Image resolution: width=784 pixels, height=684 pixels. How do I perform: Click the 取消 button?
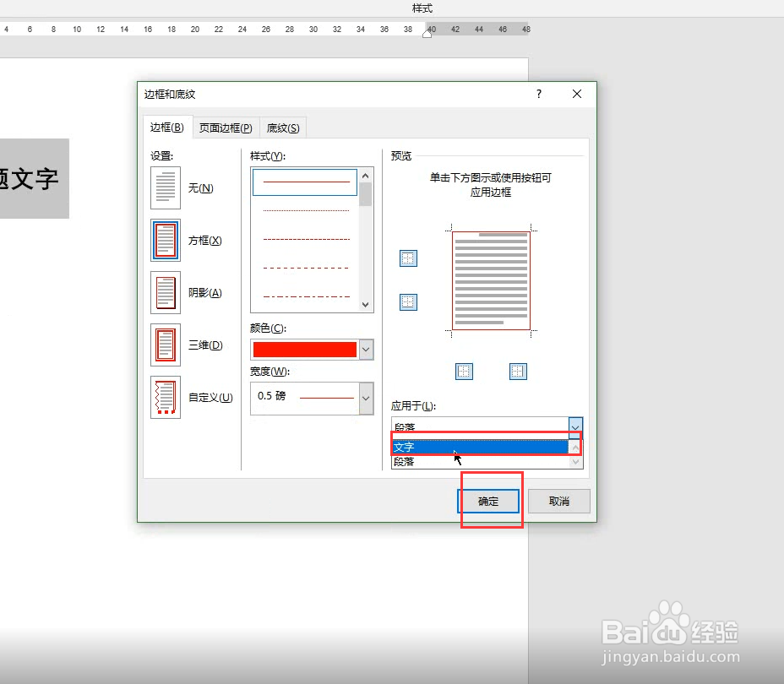(559, 501)
